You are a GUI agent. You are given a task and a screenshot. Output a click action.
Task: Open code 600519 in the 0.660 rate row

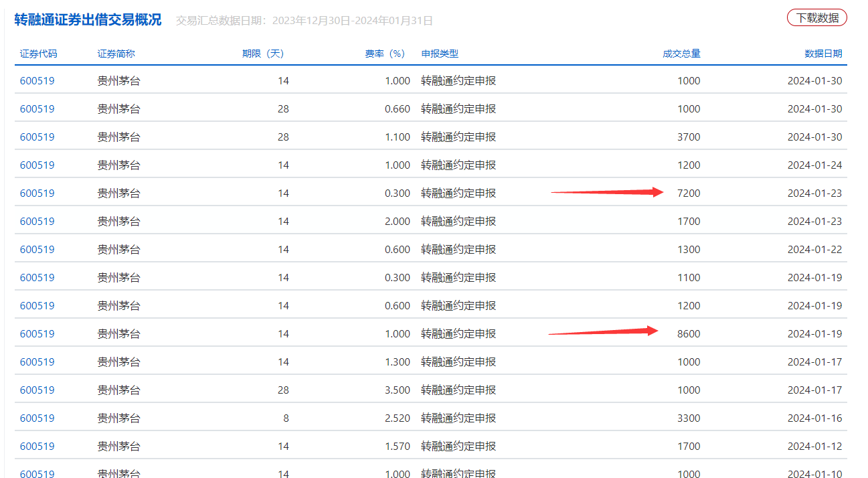(x=37, y=109)
